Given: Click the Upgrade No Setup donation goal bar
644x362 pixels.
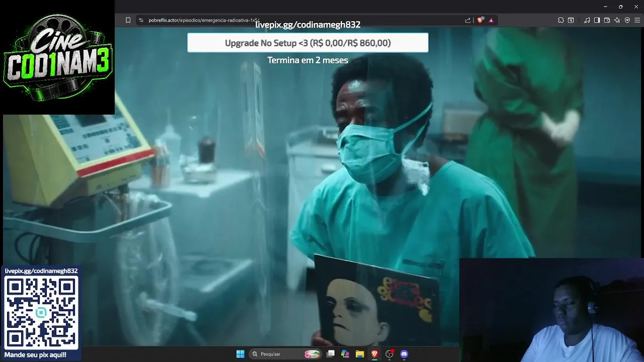Looking at the screenshot, I should [x=308, y=43].
